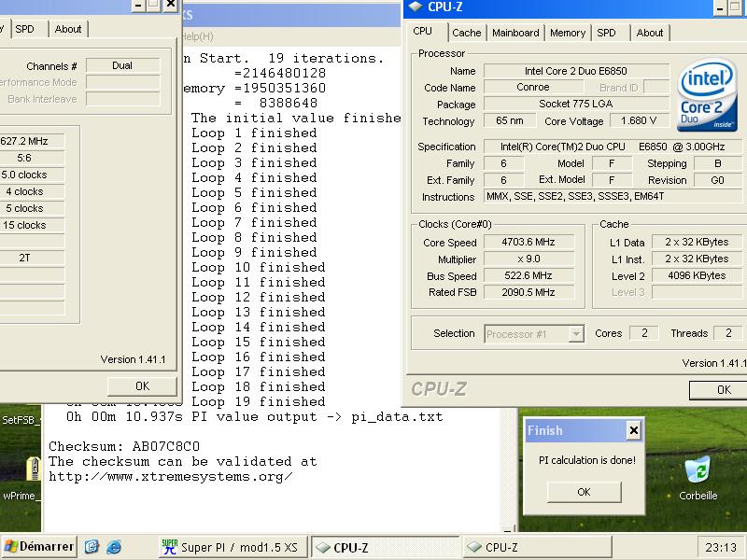Click the Revision G0 field
This screenshot has height=560, width=747.
click(717, 180)
